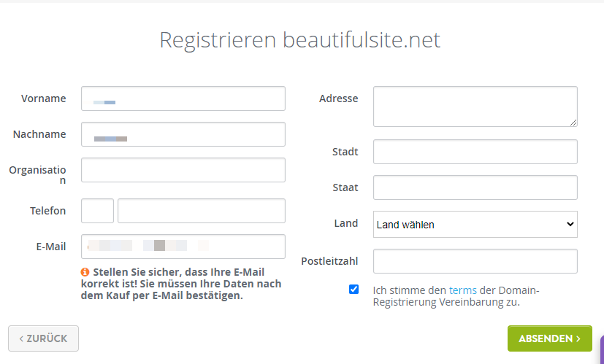The height and width of the screenshot is (364, 604).
Task: Go back using the ZURÜCK button
Action: pyautogui.click(x=44, y=338)
